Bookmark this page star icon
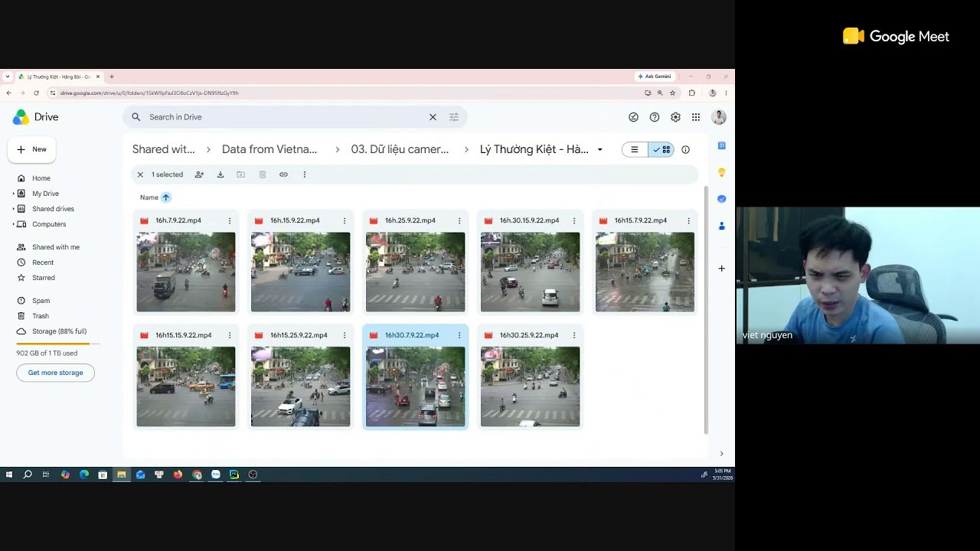Screen dimensions: 980x551 click(x=672, y=93)
